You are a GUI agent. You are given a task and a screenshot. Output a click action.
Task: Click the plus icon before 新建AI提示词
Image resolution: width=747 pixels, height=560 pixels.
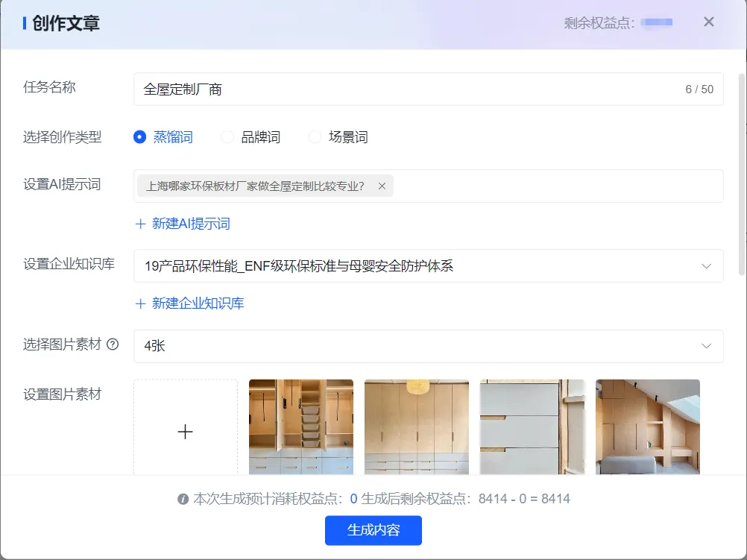click(140, 224)
